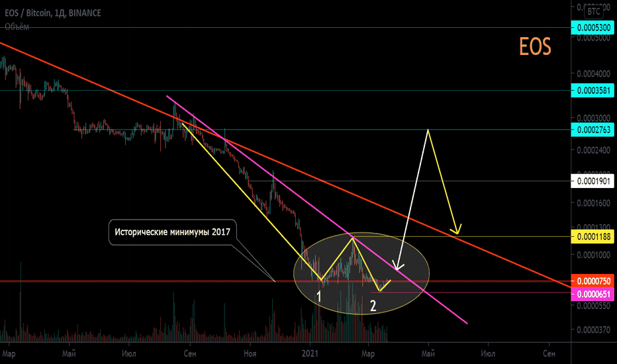The height and width of the screenshot is (364, 617).
Task: Click the Июл date label after 2021
Action: [x=488, y=353]
